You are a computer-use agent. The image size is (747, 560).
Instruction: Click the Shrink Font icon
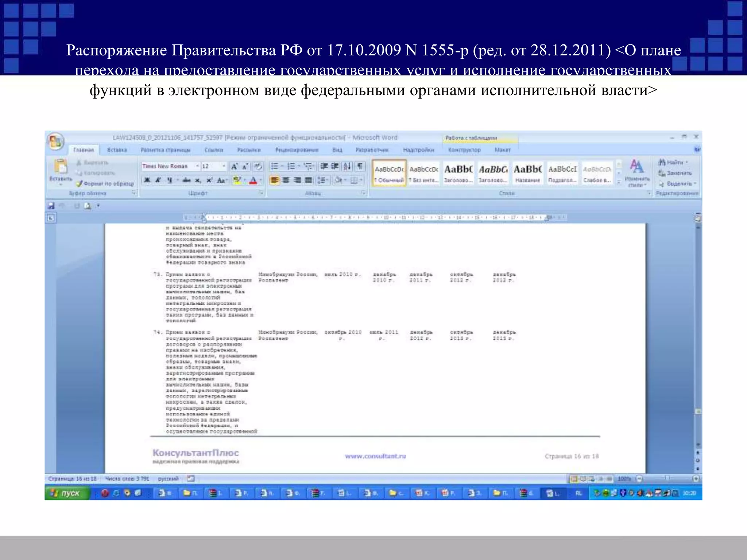click(x=245, y=167)
